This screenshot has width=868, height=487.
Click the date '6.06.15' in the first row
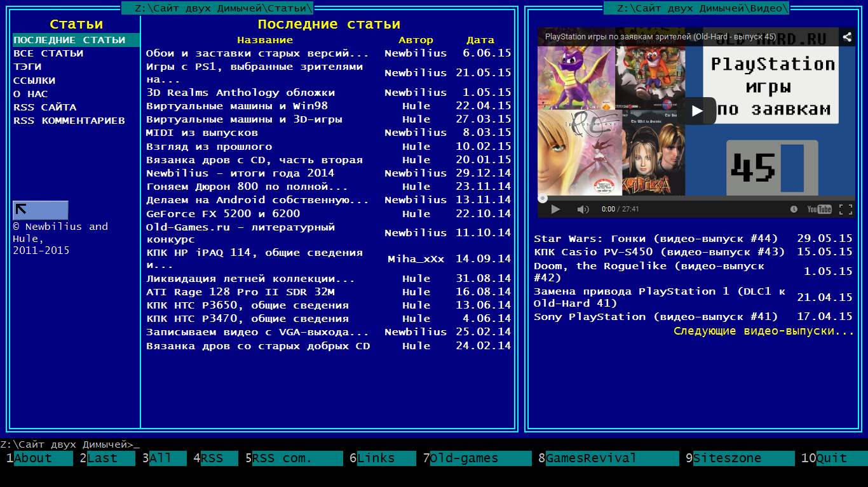[487, 53]
